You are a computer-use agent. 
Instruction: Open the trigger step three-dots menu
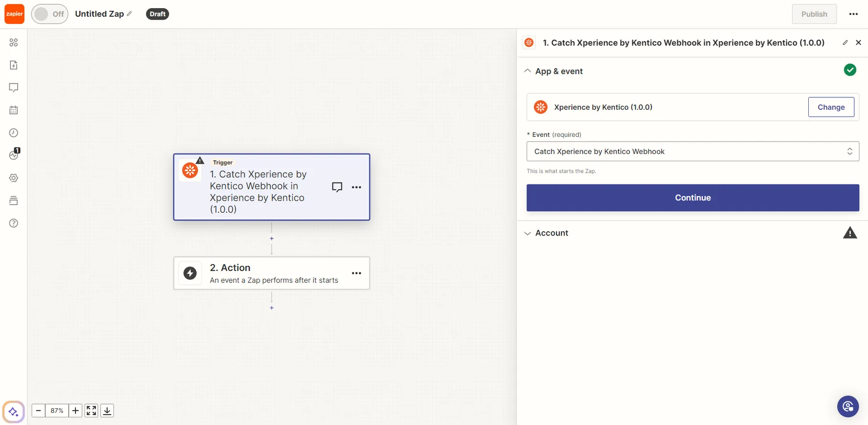[x=356, y=187]
